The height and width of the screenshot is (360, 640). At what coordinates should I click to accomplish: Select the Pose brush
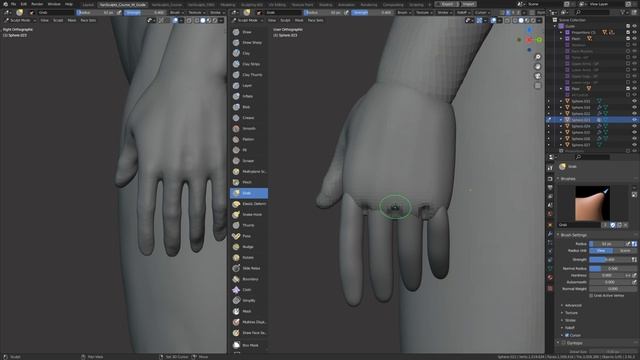(249, 236)
